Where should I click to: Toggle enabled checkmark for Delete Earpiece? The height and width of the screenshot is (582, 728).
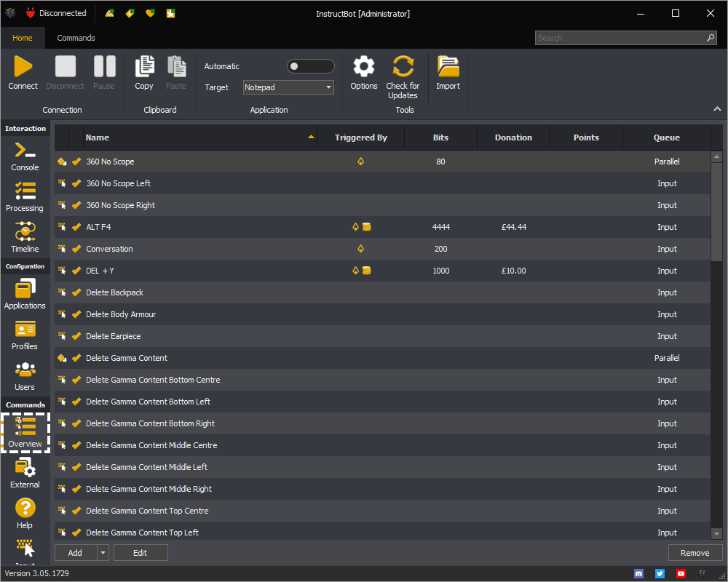pos(76,336)
